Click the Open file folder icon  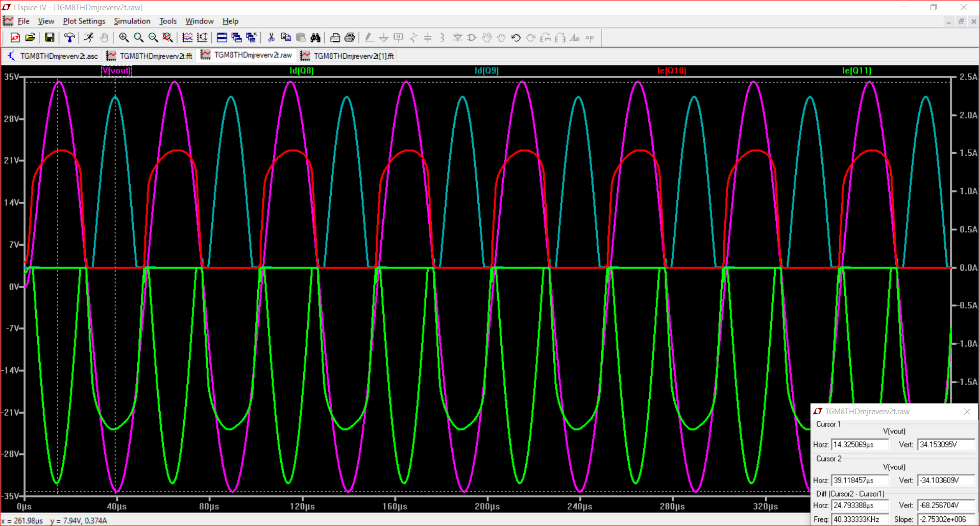point(30,38)
